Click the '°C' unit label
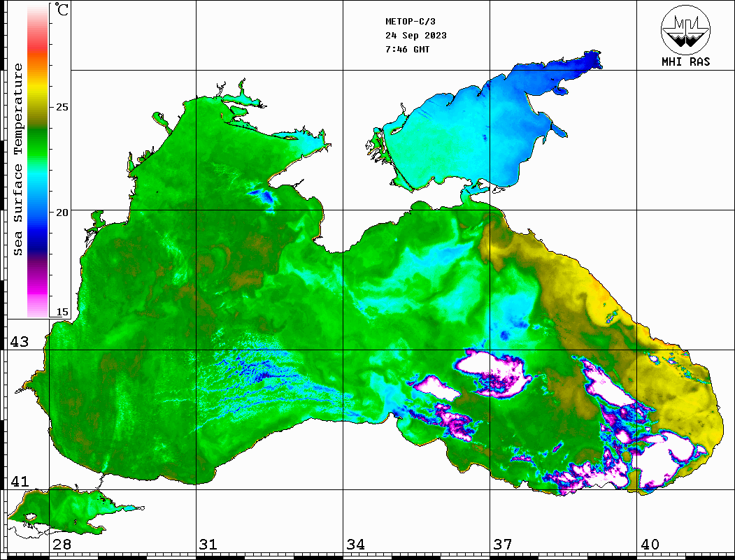The height and width of the screenshot is (560, 735). click(62, 9)
